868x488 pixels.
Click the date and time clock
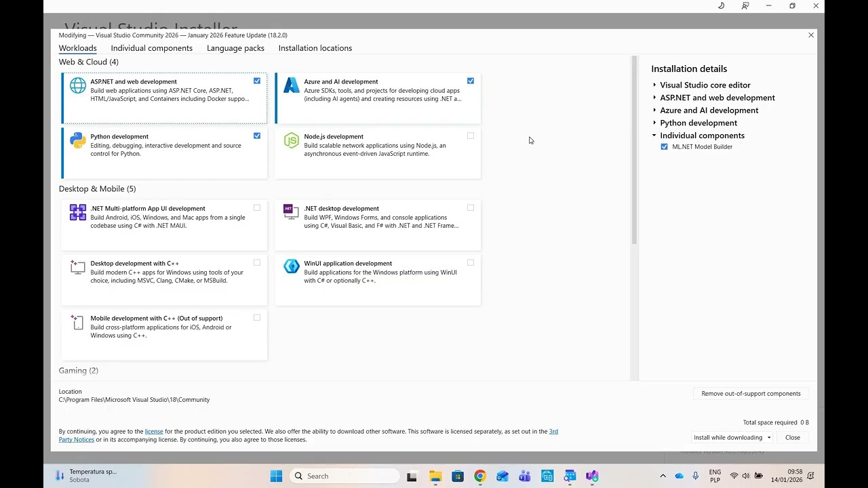pos(787,476)
